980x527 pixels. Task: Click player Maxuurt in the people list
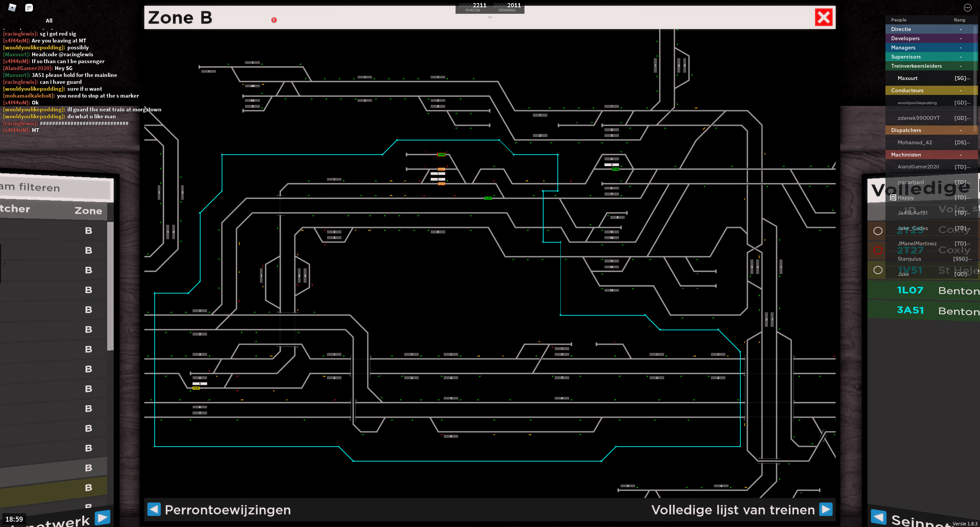click(x=907, y=78)
